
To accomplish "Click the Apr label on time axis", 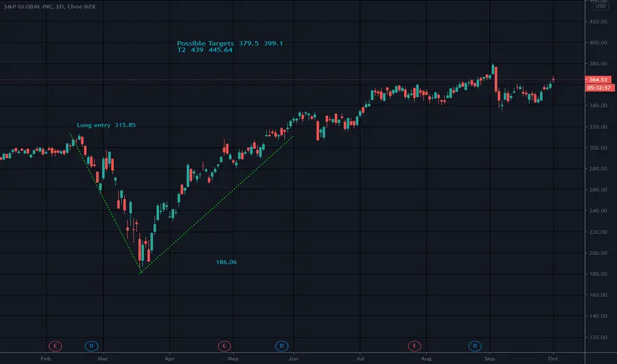I will 169,359.
